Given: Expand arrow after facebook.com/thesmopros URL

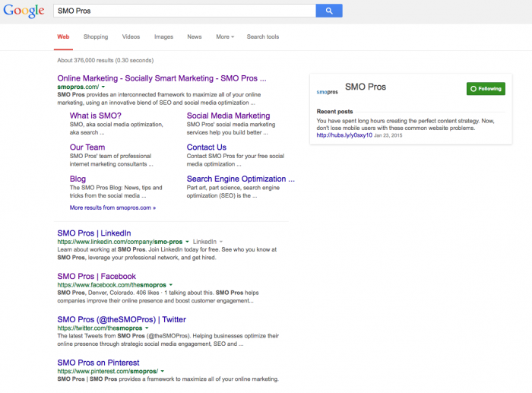Looking at the screenshot, I should click(171, 285).
